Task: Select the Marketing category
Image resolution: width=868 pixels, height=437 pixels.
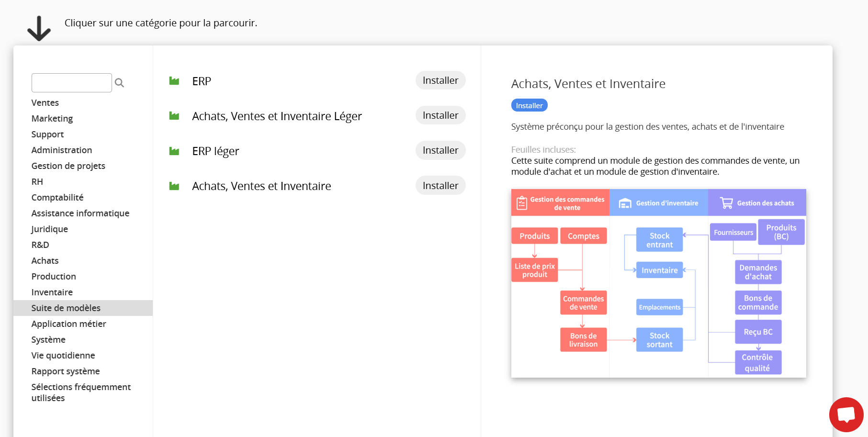Action: coord(52,119)
